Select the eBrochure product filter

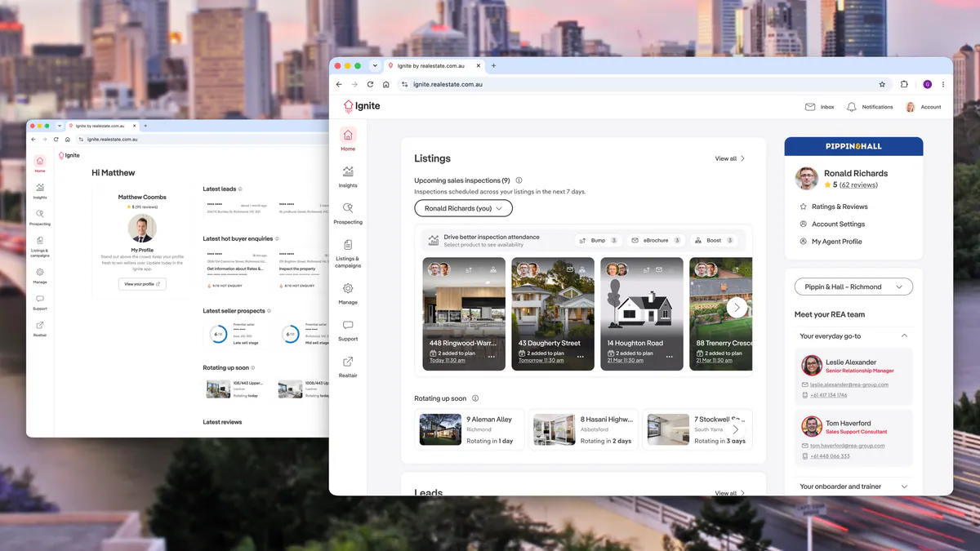656,241
